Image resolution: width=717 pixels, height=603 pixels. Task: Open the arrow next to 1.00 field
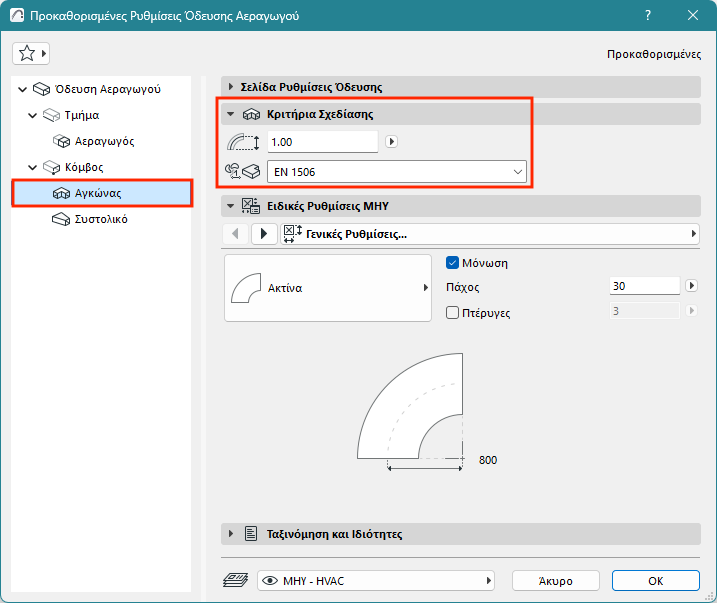coord(391,142)
